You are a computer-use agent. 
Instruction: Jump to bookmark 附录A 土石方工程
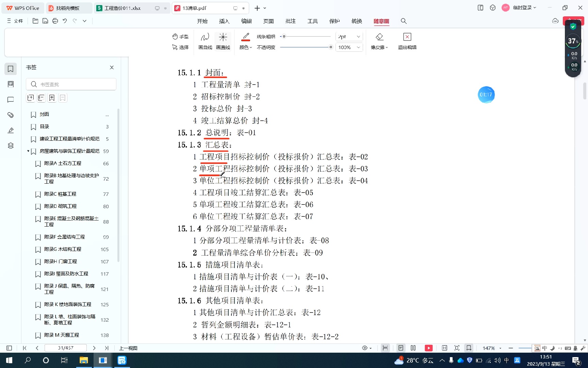(63, 164)
